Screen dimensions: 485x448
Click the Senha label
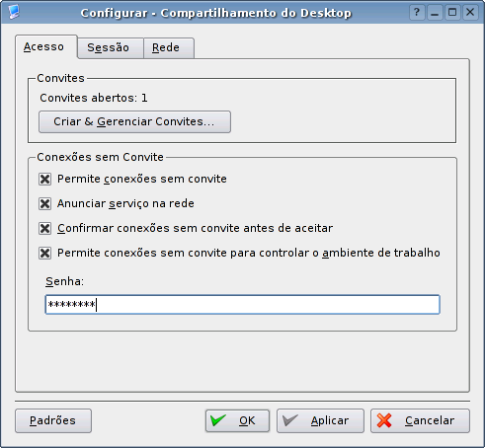tap(64, 281)
